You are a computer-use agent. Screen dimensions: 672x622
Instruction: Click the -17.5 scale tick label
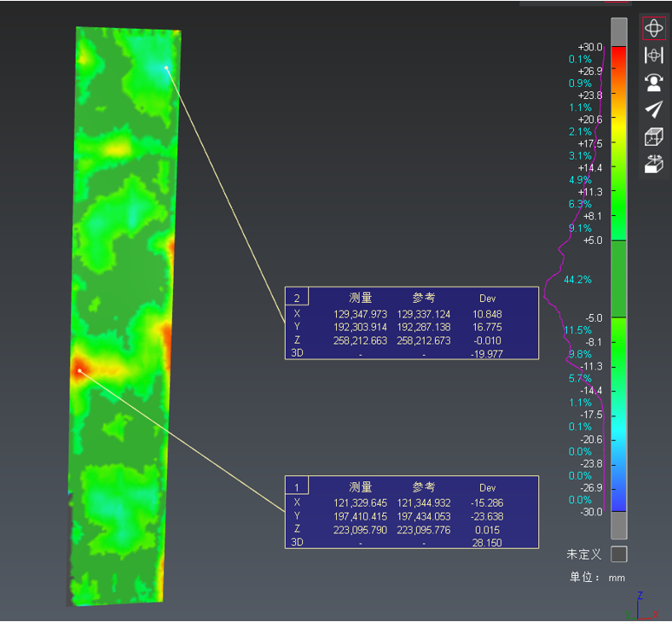[x=591, y=415]
